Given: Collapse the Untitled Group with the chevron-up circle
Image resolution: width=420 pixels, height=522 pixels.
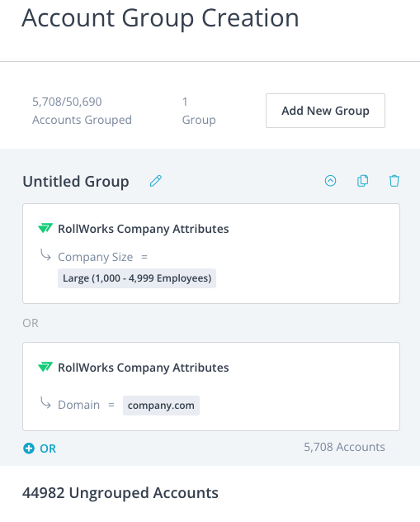Looking at the screenshot, I should 330,181.
